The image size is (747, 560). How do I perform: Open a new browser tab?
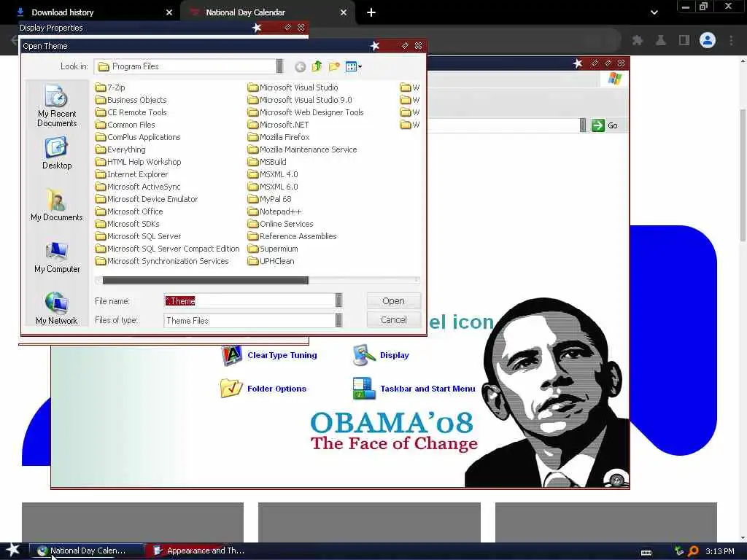[371, 12]
